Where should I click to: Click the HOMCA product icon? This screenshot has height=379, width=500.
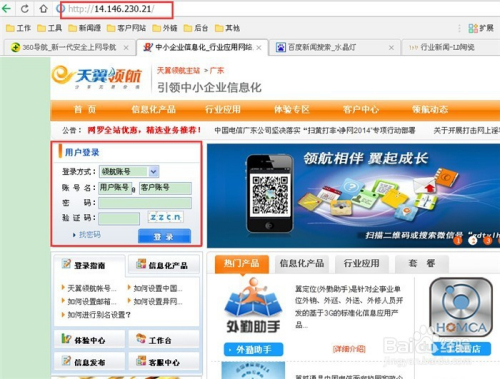click(461, 307)
